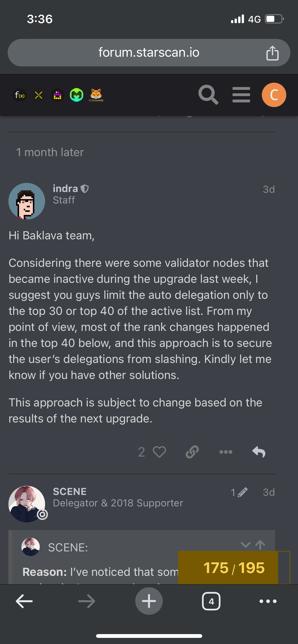Tap the FoxChange fox logo
The image size is (298, 644).
point(96,95)
